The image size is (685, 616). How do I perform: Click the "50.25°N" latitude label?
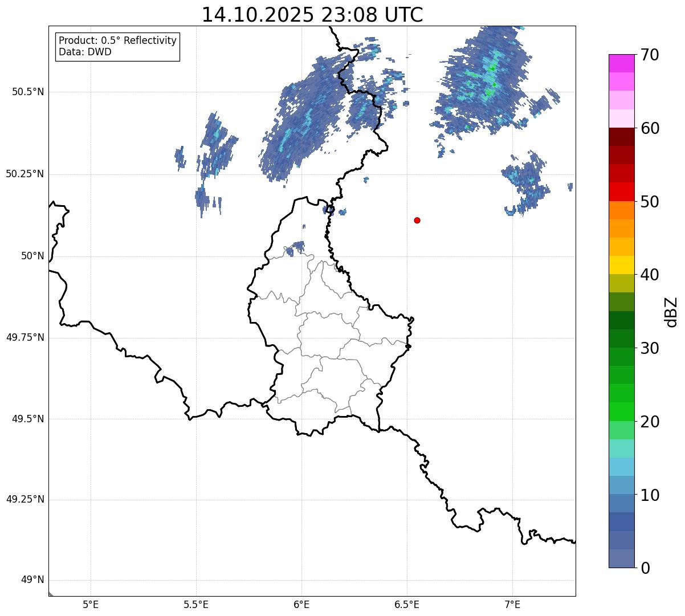(x=25, y=174)
